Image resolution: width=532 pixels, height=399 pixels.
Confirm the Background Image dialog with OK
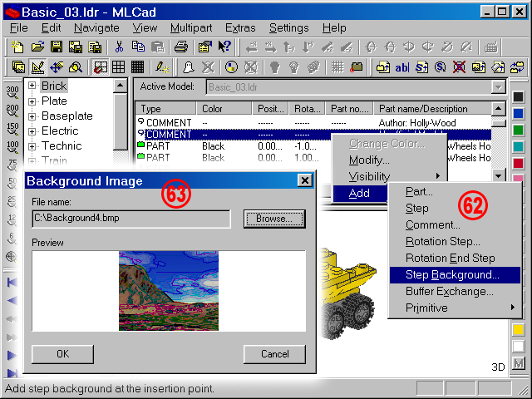pos(63,354)
